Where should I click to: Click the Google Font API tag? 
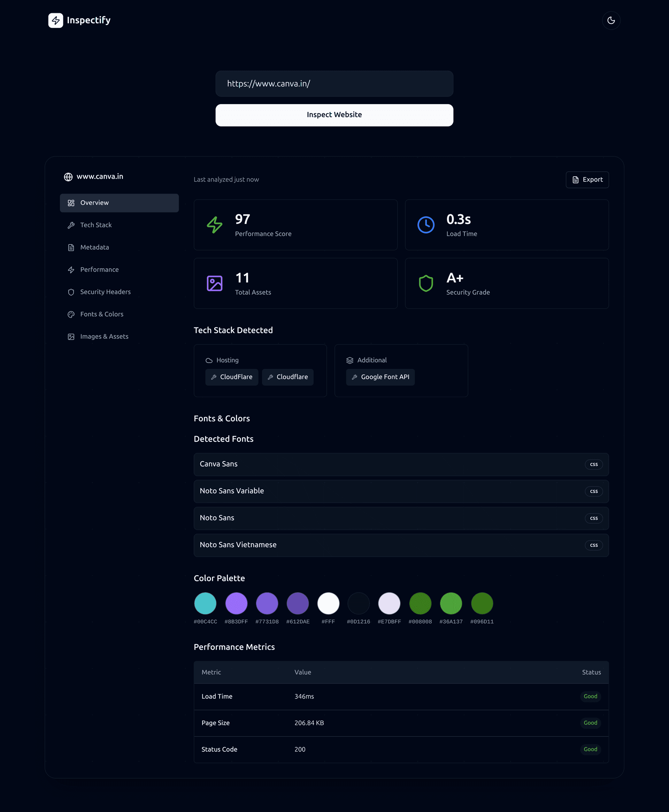coord(380,377)
